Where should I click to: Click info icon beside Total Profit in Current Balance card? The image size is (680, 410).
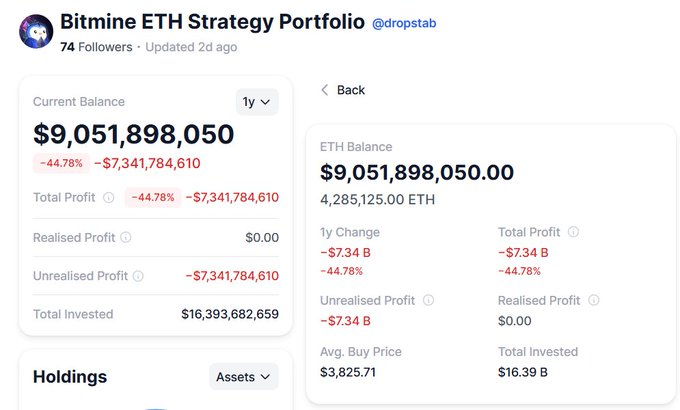tap(109, 197)
